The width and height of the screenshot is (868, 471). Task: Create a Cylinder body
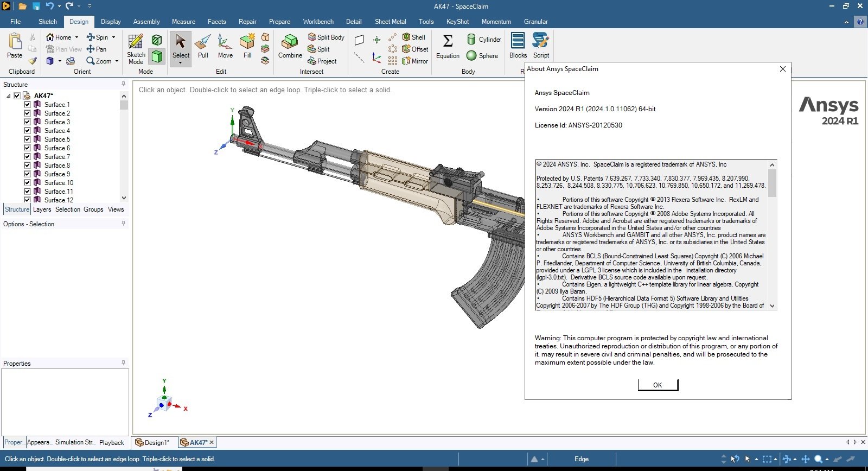point(484,39)
